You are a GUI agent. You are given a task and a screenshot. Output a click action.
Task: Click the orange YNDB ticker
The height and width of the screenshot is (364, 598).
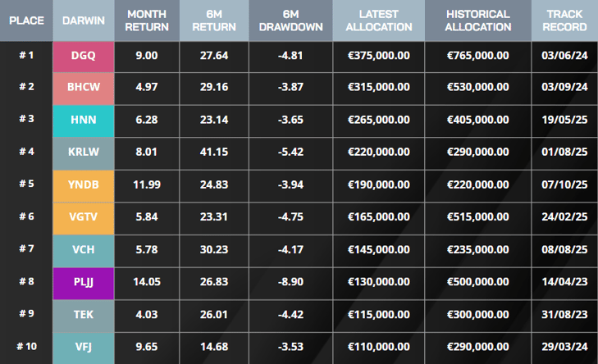(x=83, y=185)
